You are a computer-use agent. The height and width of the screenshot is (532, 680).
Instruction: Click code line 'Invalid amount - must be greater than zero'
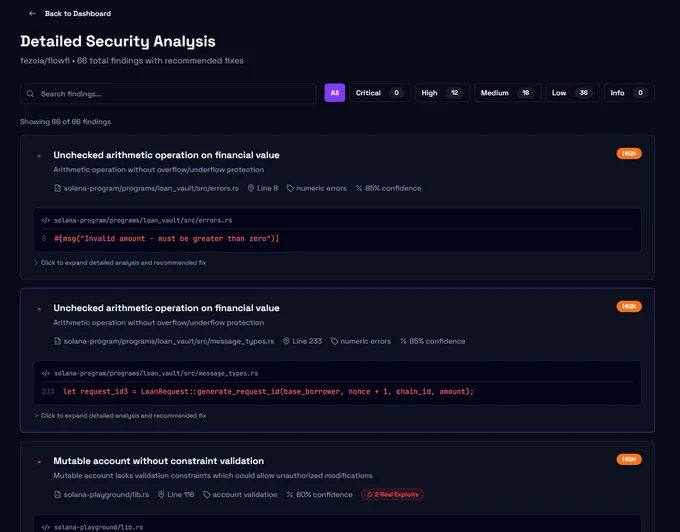click(x=167, y=238)
